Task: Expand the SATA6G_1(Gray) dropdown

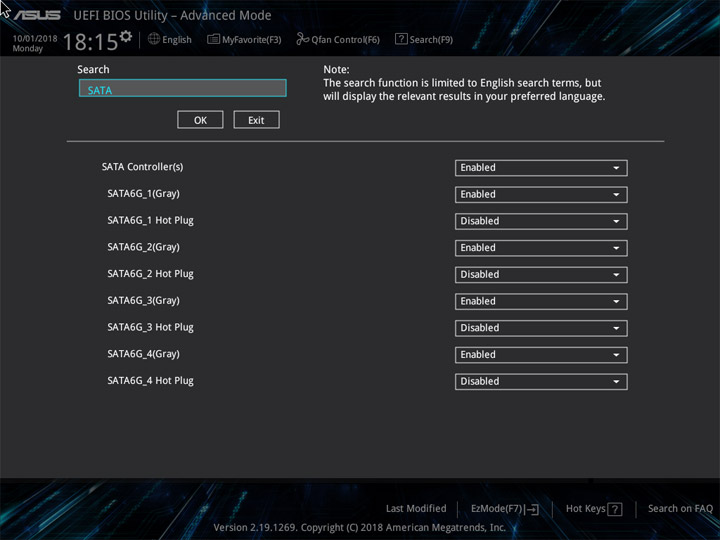Action: pos(541,194)
